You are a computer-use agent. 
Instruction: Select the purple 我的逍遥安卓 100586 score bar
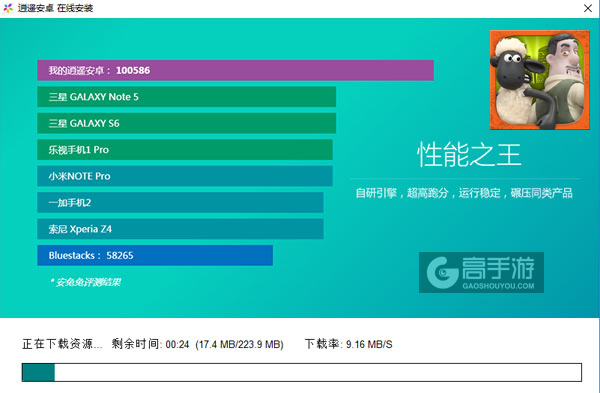tap(235, 70)
